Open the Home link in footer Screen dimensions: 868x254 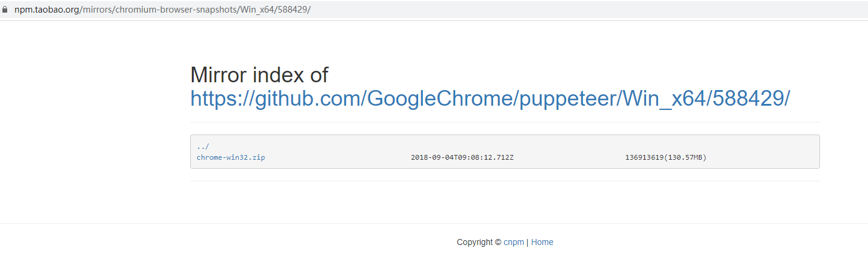[x=542, y=242]
